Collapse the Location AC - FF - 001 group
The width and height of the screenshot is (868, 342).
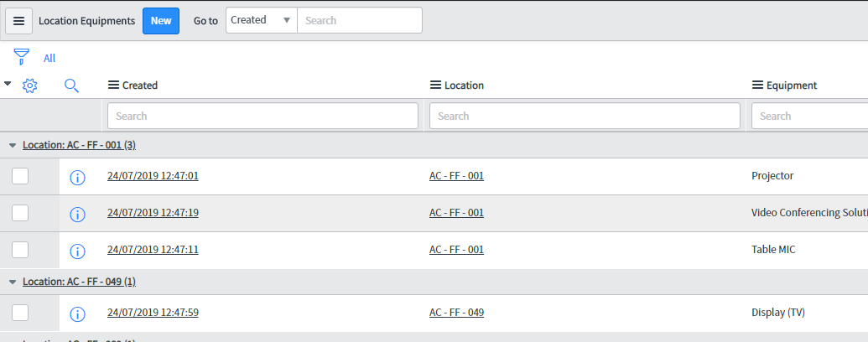[13, 145]
